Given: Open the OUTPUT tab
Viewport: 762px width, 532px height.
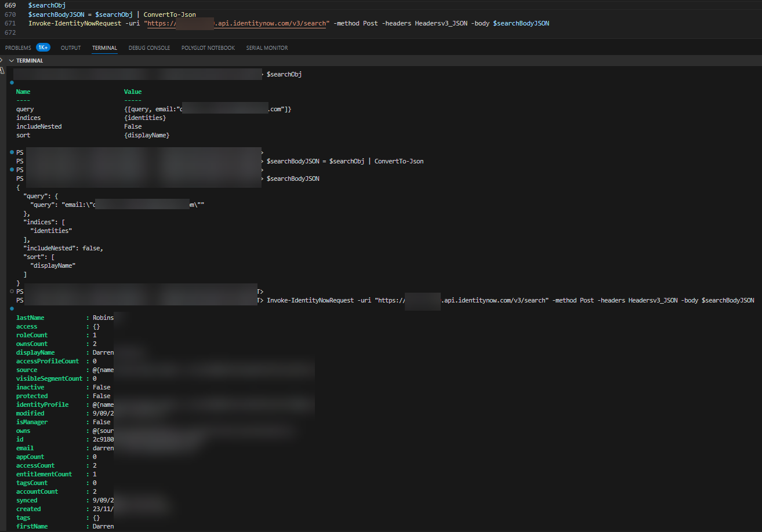Looking at the screenshot, I should 70,48.
